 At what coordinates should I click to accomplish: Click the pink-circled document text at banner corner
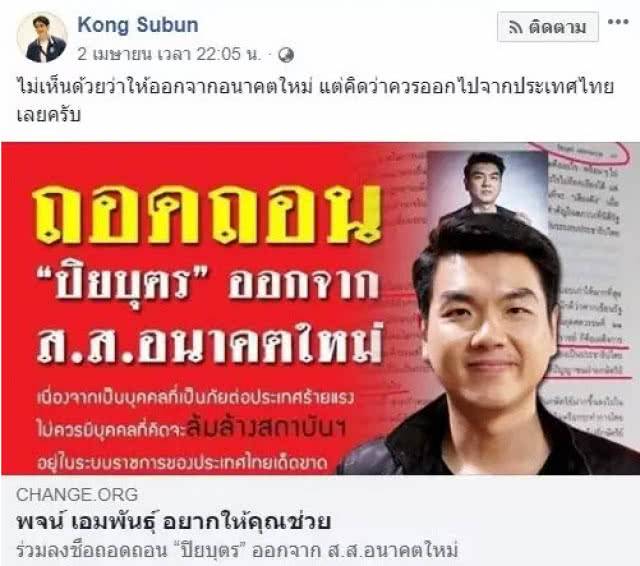tap(582, 154)
